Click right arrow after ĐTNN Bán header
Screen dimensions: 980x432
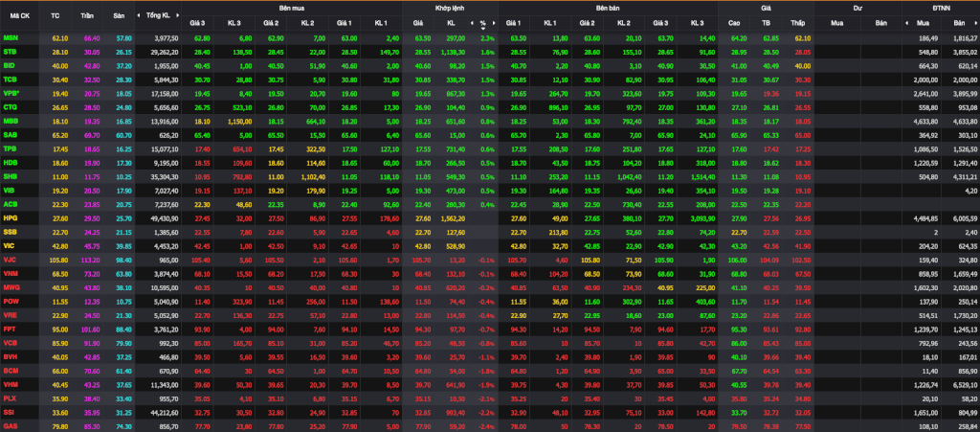tap(976, 23)
